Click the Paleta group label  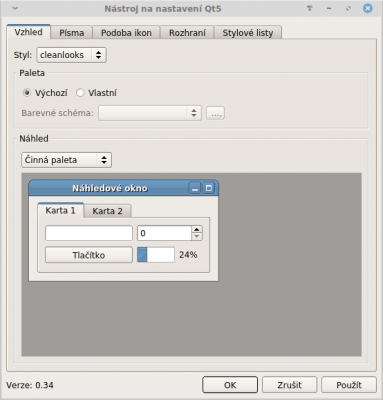[32, 73]
